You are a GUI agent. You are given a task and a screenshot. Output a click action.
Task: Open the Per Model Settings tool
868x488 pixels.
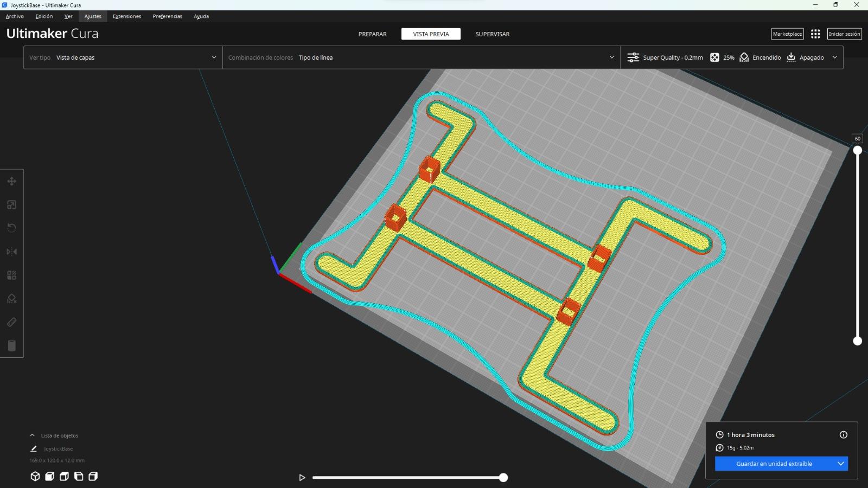point(11,275)
